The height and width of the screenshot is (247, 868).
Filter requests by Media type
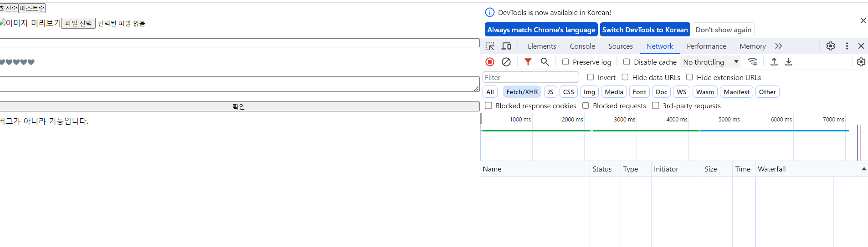tap(614, 92)
